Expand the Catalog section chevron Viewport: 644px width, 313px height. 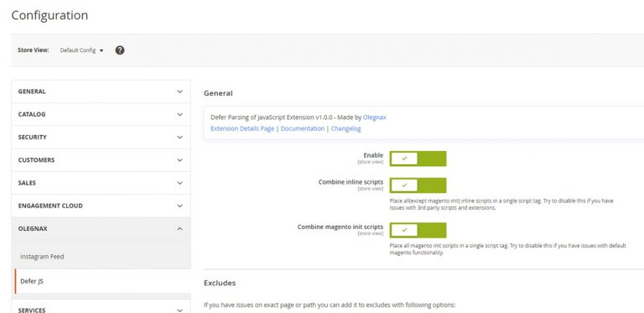(x=179, y=114)
